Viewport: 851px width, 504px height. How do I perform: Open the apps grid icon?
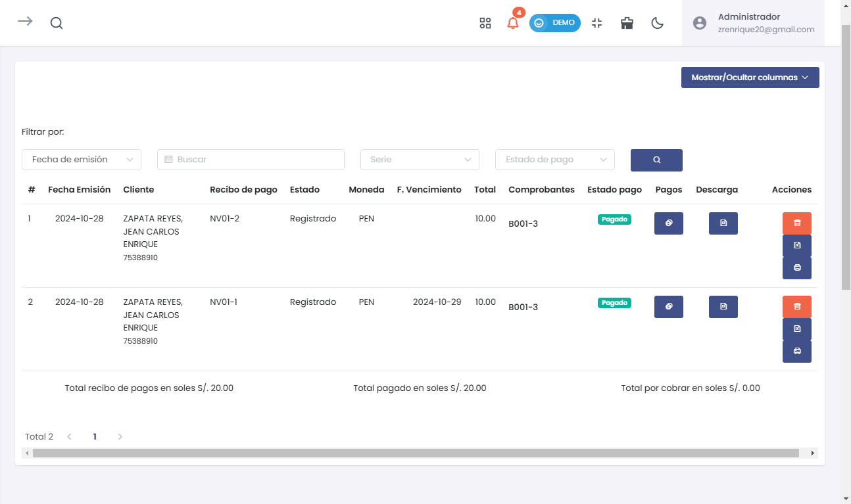tap(485, 23)
